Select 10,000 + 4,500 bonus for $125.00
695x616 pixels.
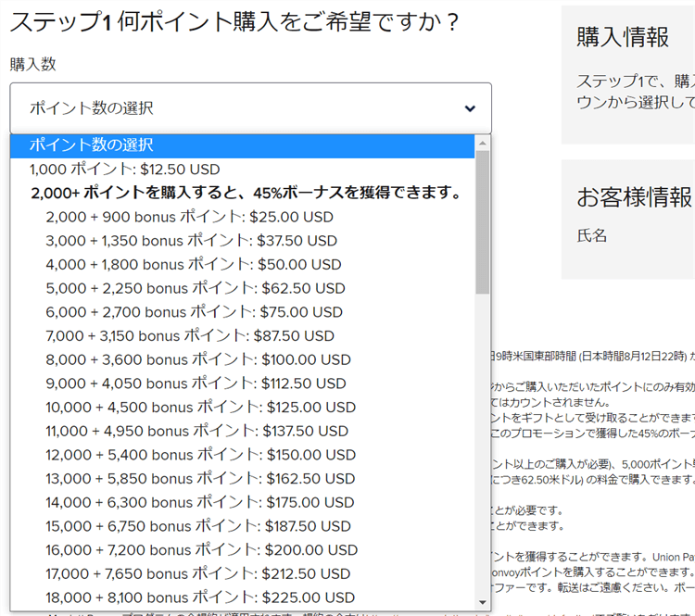pyautogui.click(x=200, y=407)
